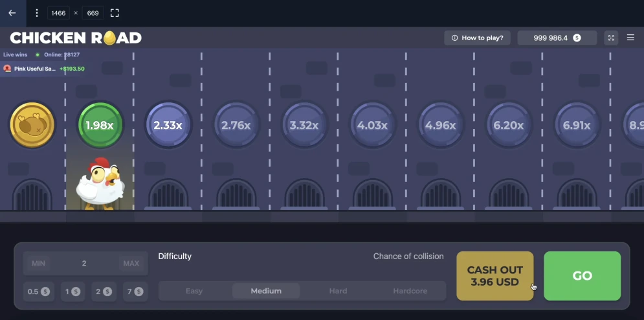Edit the width field showing 1466
The width and height of the screenshot is (644, 320).
click(x=58, y=13)
